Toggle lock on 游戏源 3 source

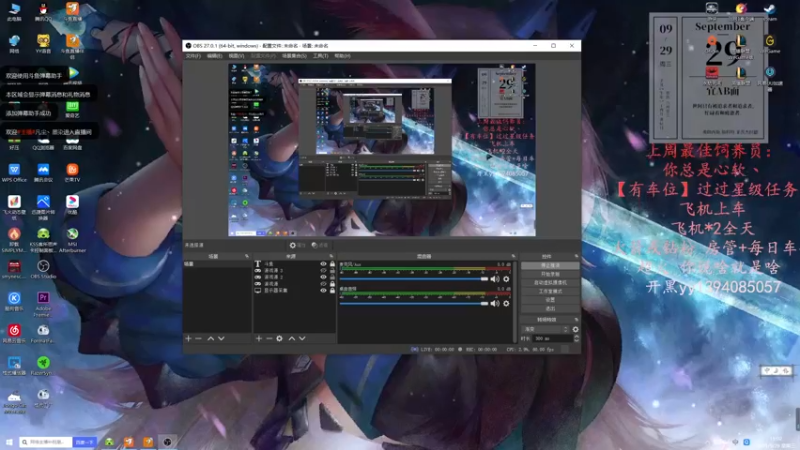[x=332, y=270]
